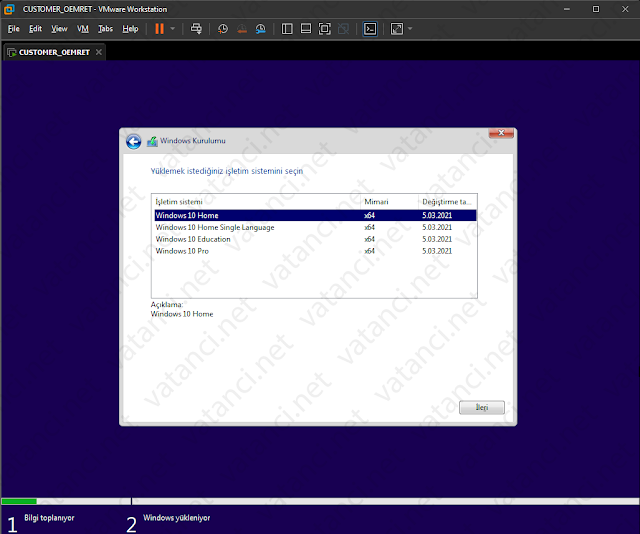
Task: Click the VMware Workstation logo icon
Action: click(x=9, y=9)
